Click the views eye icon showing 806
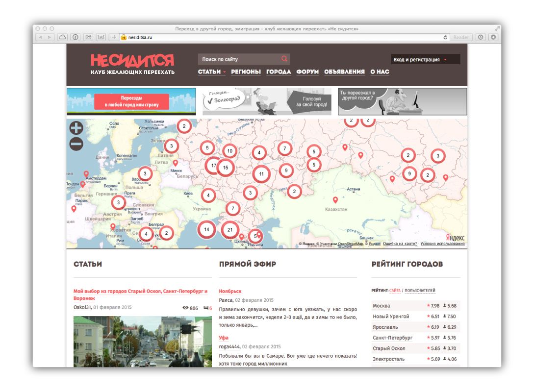534x392 pixels. coord(186,308)
